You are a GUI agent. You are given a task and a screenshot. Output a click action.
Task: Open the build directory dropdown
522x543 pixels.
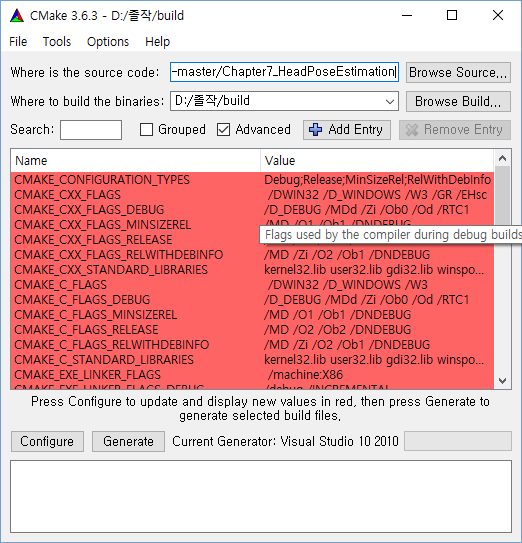(x=390, y=101)
